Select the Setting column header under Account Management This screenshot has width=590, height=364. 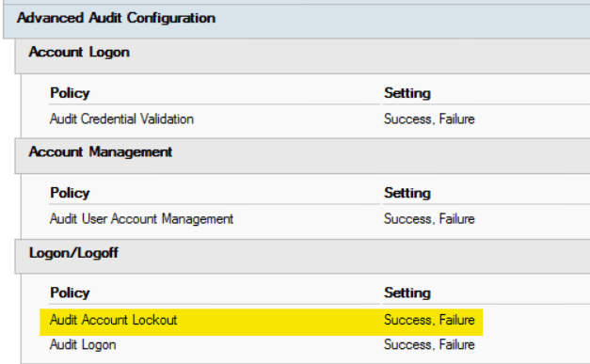point(407,193)
